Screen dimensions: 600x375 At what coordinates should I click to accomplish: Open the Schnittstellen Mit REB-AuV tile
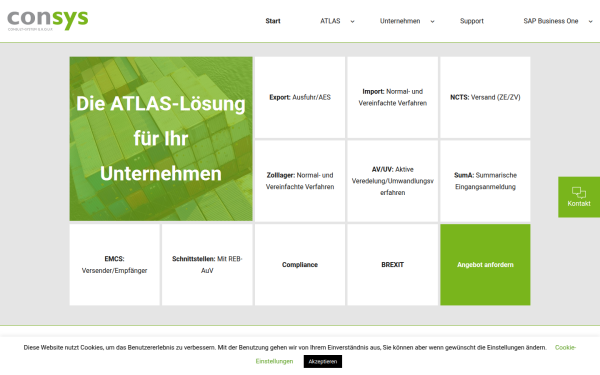point(207,265)
